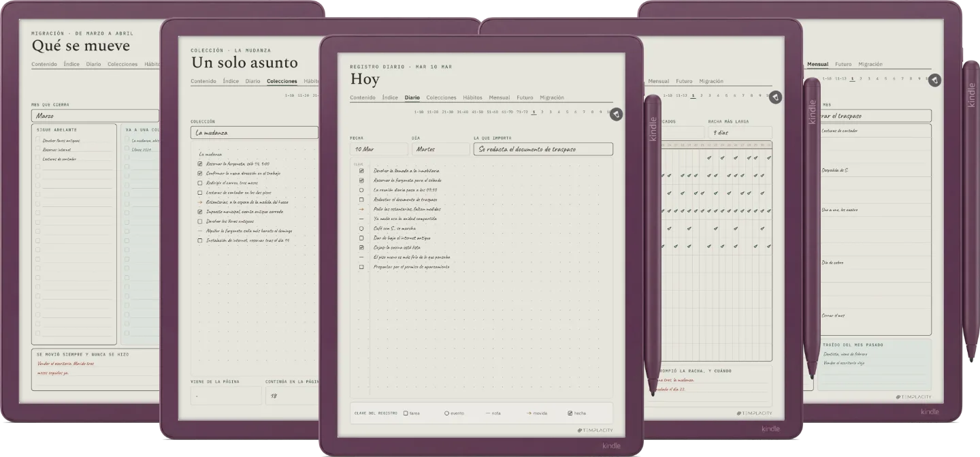Check Dar de baja el internet antiguo

click(361, 238)
